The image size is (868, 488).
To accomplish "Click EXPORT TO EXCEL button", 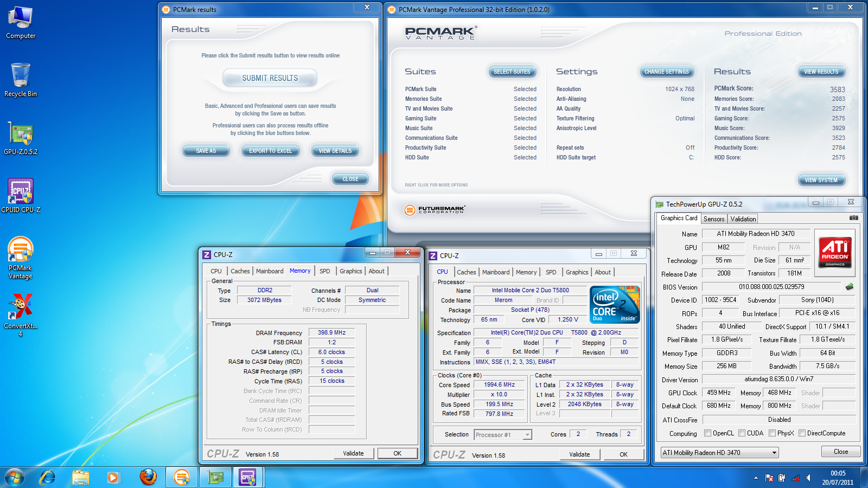I will point(271,151).
